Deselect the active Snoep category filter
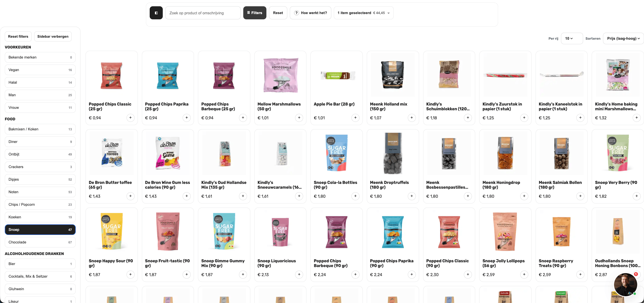 coord(40,230)
